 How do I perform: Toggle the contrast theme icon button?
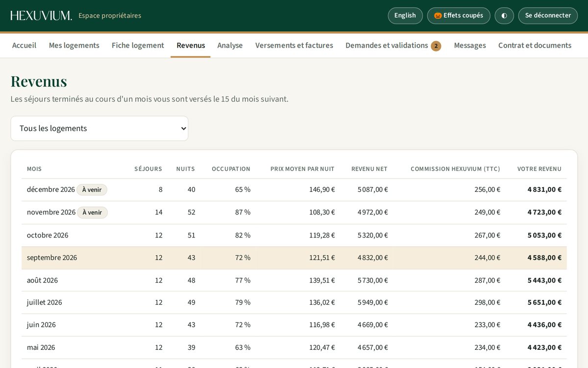tap(504, 16)
